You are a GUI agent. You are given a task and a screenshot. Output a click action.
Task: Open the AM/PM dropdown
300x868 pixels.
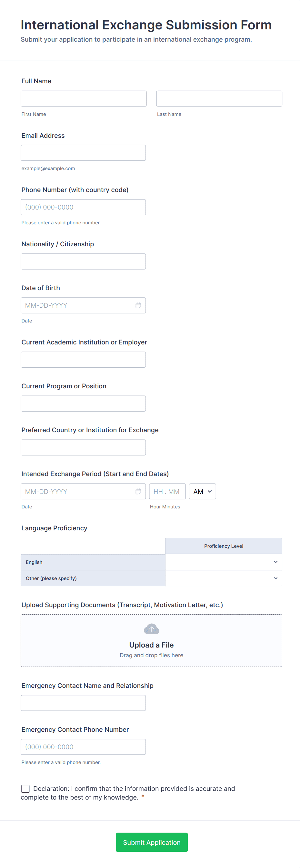(x=202, y=491)
